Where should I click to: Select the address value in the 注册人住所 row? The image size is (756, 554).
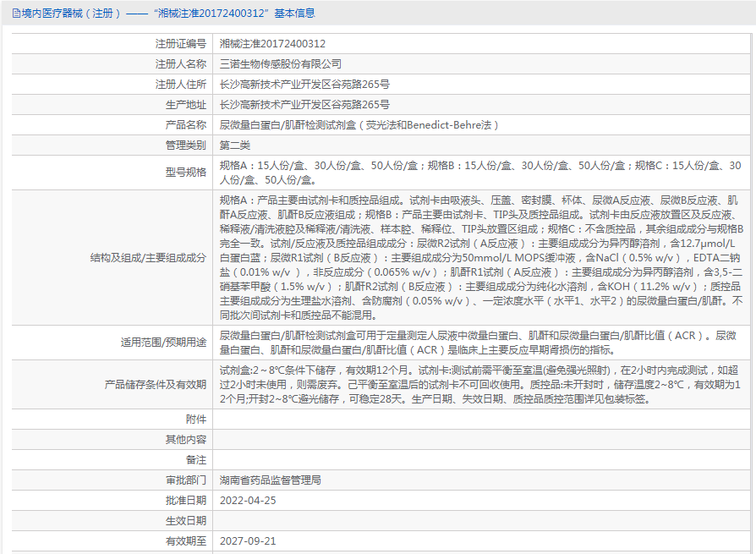(304, 85)
